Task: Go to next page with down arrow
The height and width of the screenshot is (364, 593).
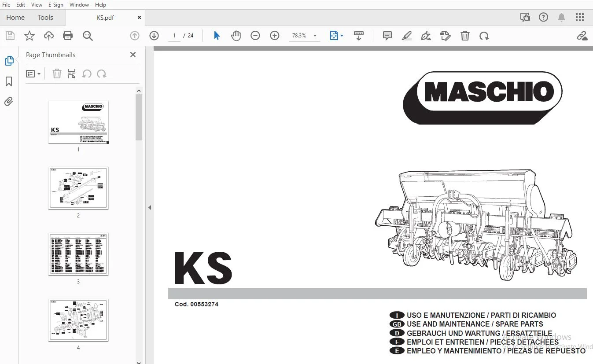Action: [154, 36]
